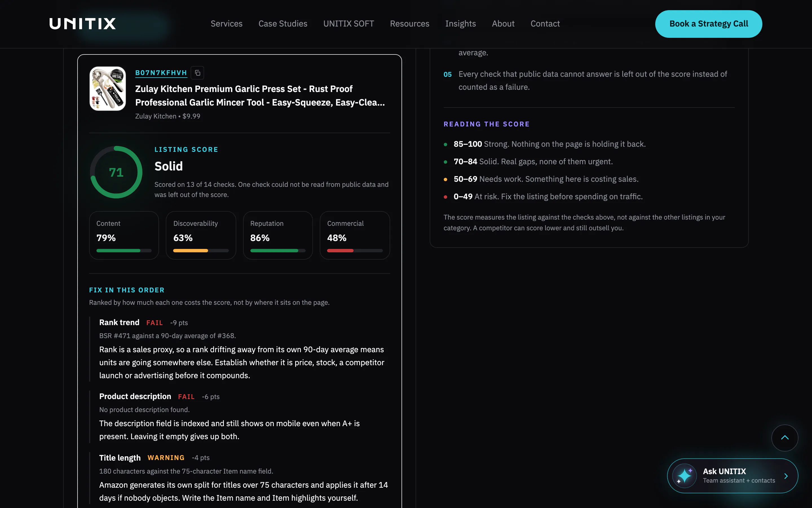Screen dimensions: 812x508
Task: Click the 50–69 Needs work range
Action: click(x=546, y=179)
